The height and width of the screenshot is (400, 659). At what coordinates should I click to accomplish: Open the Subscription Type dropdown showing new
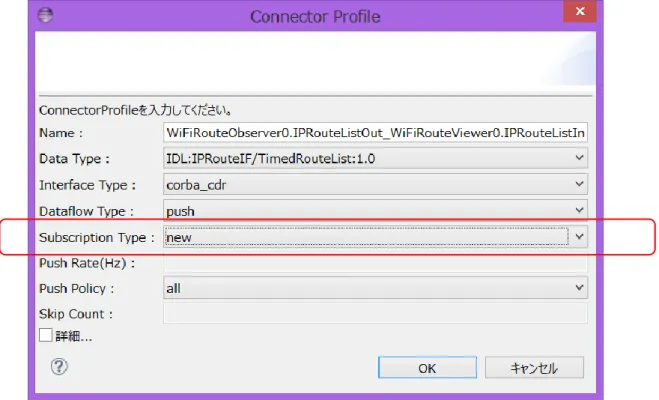(375, 237)
